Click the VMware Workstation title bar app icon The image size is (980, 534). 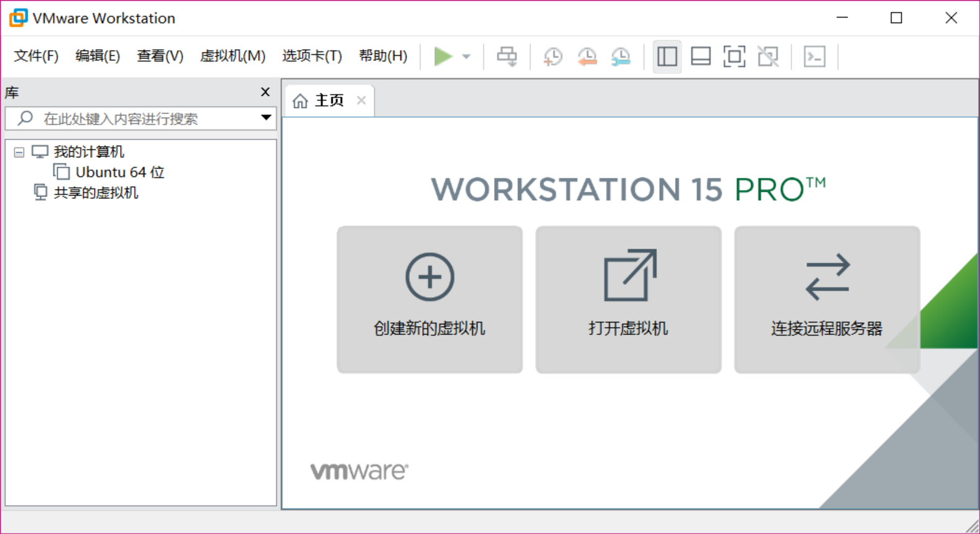[x=18, y=18]
